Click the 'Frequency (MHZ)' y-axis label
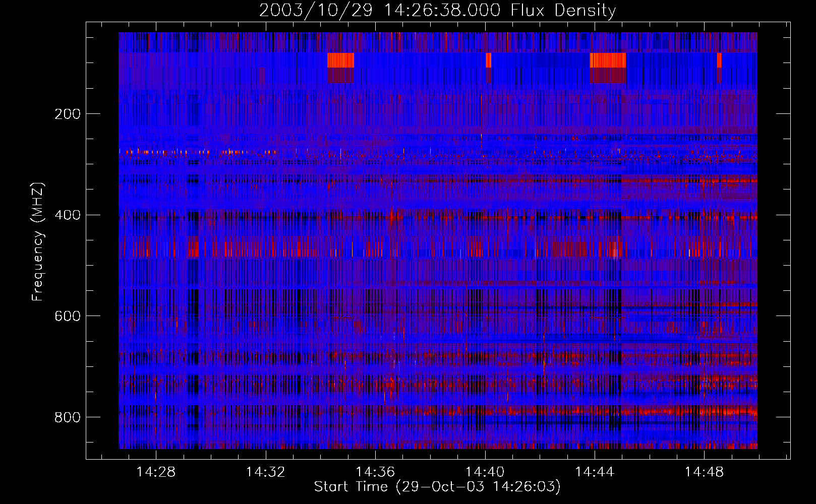Image resolution: width=816 pixels, height=504 pixels. pos(37,241)
